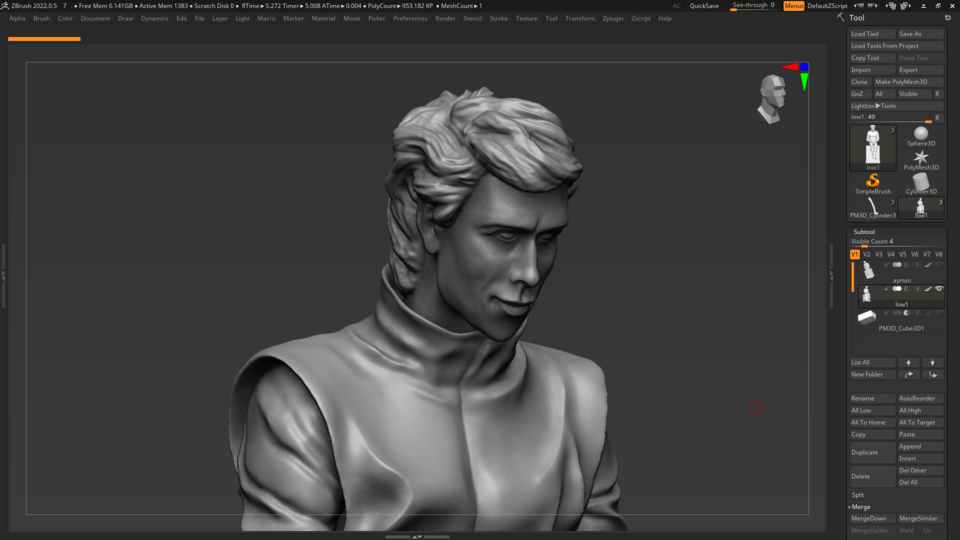Select the PM3D_Cylinder3 tool icon
Viewport: 960px width, 540px height.
873,206
